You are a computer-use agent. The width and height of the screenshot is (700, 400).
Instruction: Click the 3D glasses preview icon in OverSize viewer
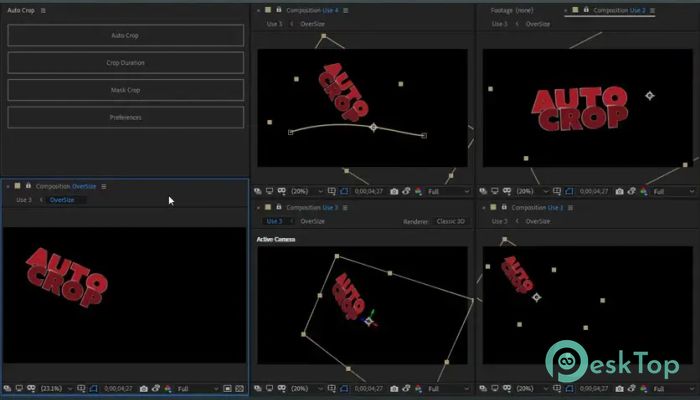(x=31, y=389)
